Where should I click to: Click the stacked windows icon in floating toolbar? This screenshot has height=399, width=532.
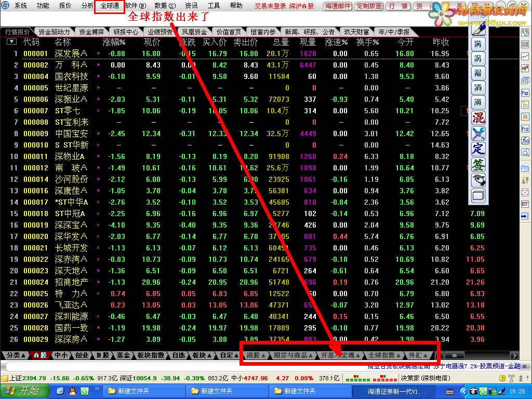(478, 196)
